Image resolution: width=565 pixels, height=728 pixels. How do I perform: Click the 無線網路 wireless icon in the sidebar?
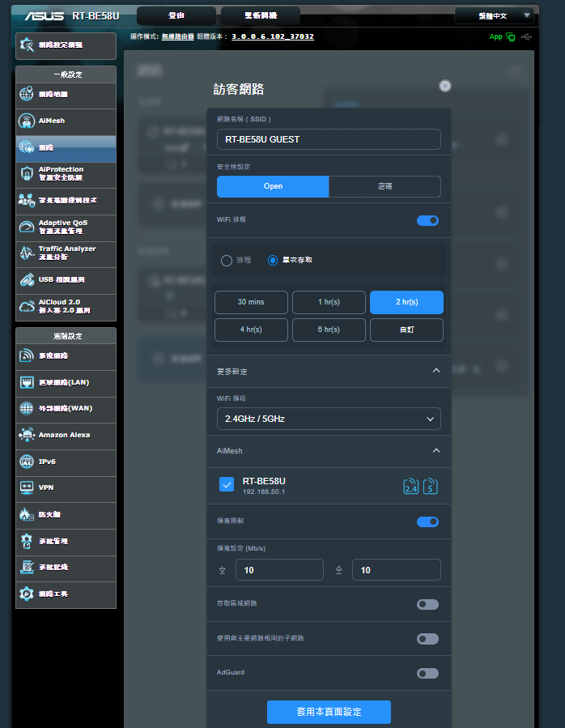(27, 355)
